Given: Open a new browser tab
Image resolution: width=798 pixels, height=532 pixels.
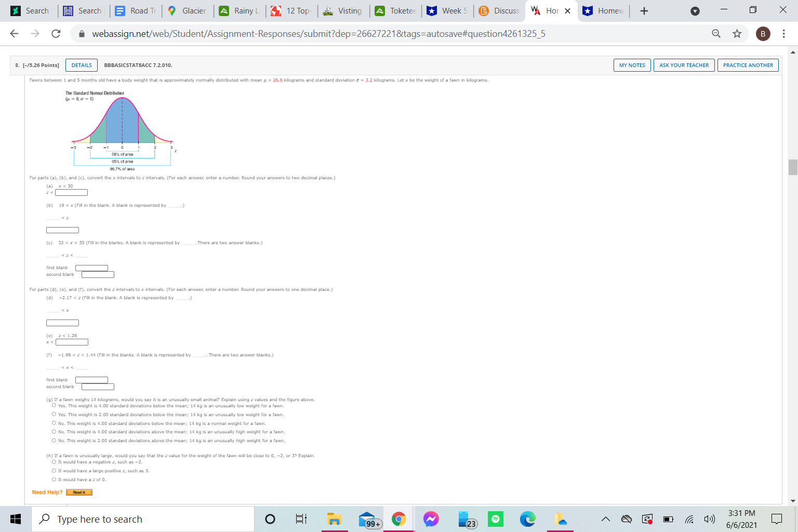Looking at the screenshot, I should coord(644,11).
